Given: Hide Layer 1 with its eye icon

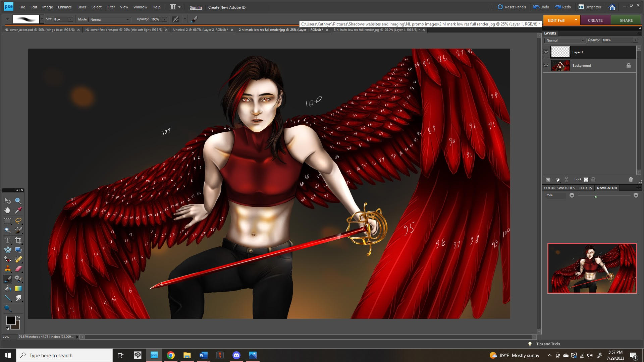Looking at the screenshot, I should (x=546, y=52).
